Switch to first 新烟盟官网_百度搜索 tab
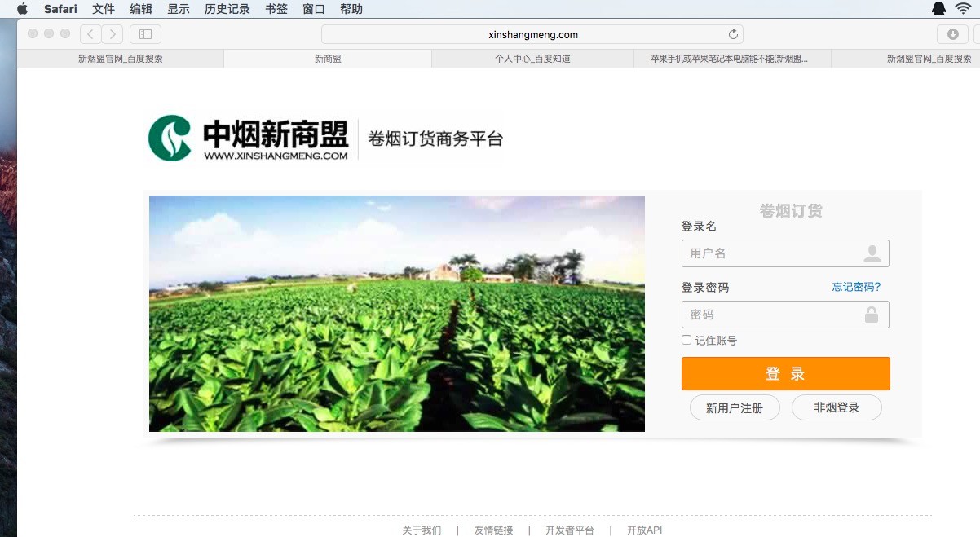Viewport: 980px width, 537px height. [x=120, y=59]
